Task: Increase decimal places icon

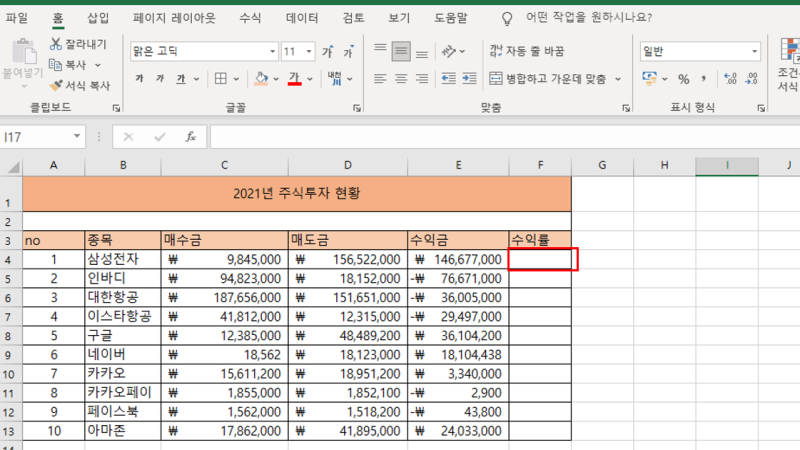Action: [730, 79]
